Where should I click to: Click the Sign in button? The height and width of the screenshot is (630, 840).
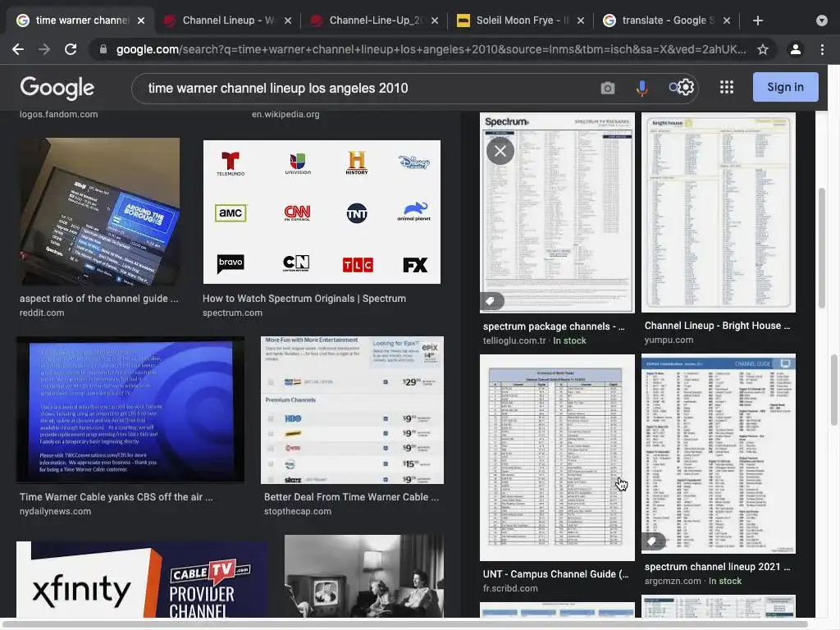pos(785,87)
